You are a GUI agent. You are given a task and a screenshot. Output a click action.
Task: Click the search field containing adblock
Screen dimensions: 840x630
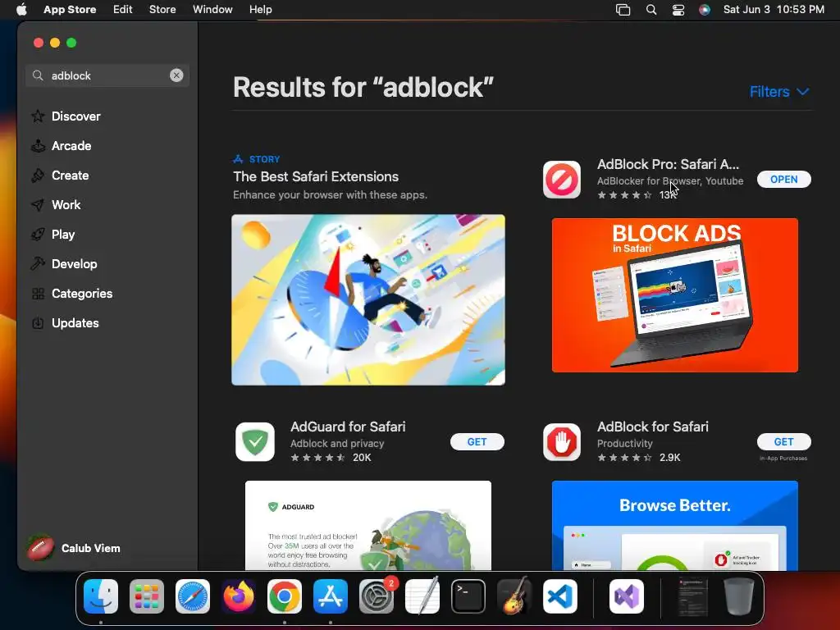point(107,75)
